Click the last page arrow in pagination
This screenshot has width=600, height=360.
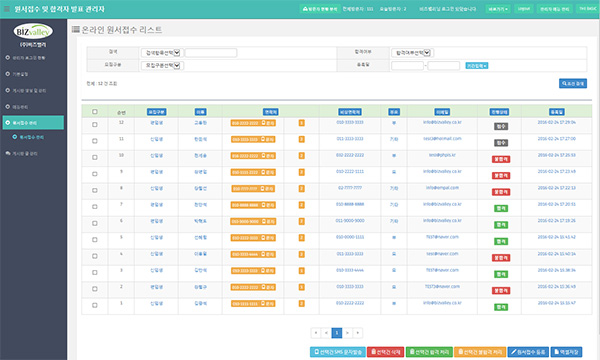(x=358, y=333)
